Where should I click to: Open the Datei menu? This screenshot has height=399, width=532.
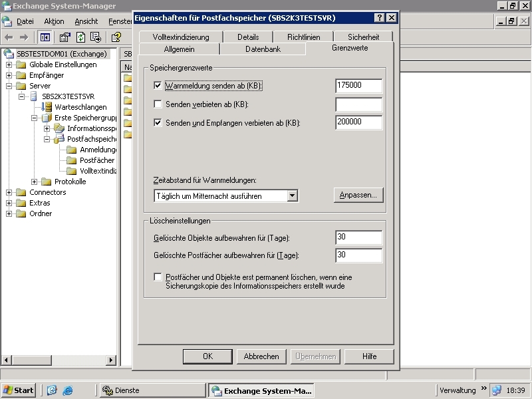point(25,21)
